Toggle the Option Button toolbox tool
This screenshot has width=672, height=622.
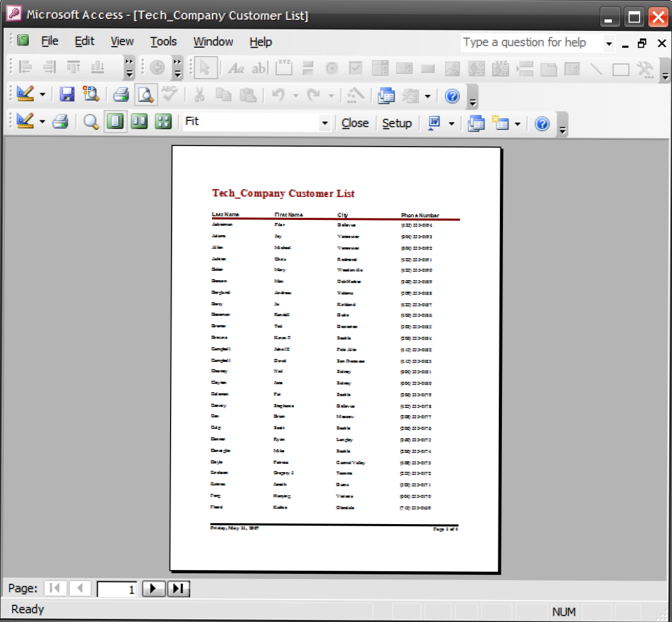(331, 68)
